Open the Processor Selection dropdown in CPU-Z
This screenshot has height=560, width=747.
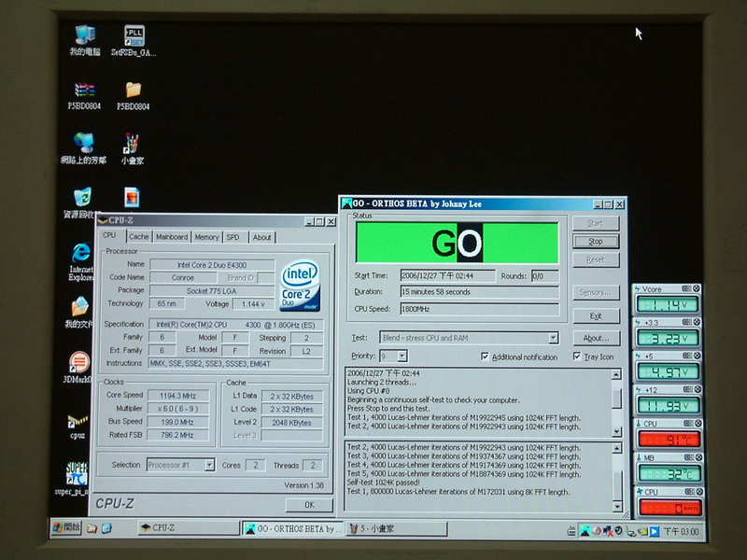(x=209, y=465)
